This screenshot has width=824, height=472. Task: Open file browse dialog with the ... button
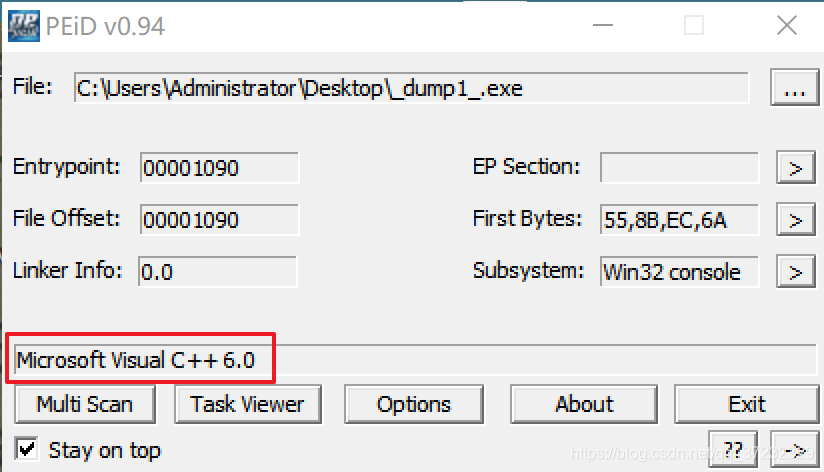795,87
